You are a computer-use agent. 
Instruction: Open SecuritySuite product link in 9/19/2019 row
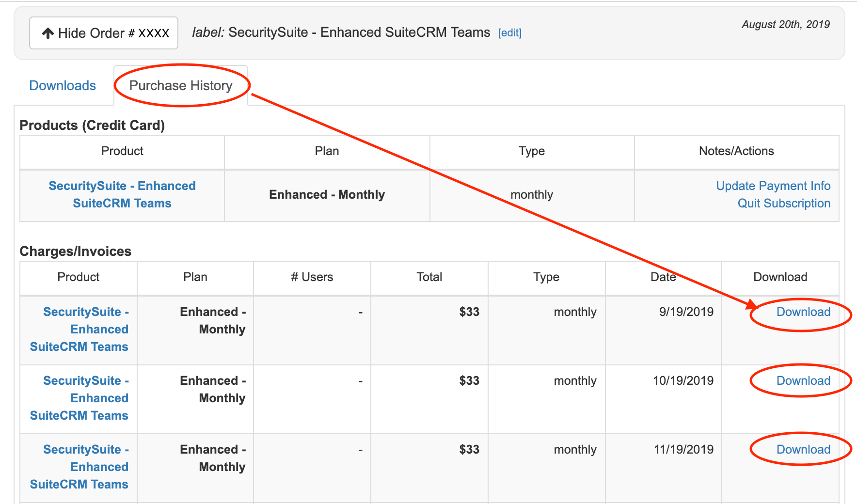(79, 329)
